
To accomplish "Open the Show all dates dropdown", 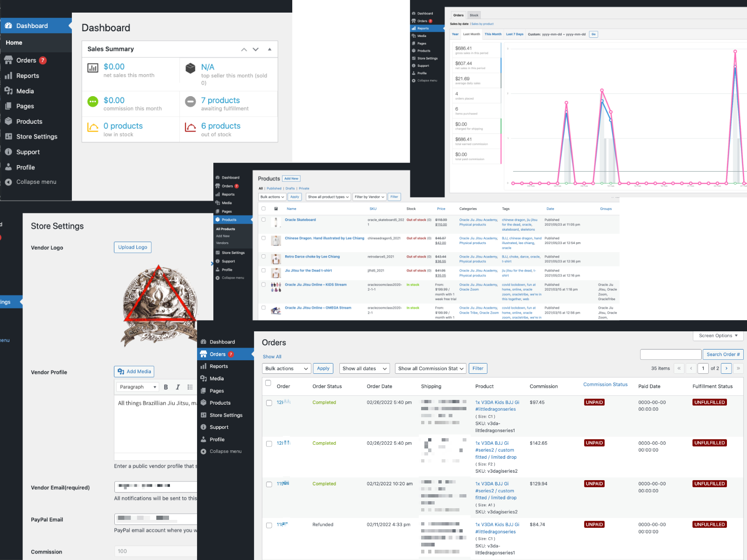I will point(365,369).
